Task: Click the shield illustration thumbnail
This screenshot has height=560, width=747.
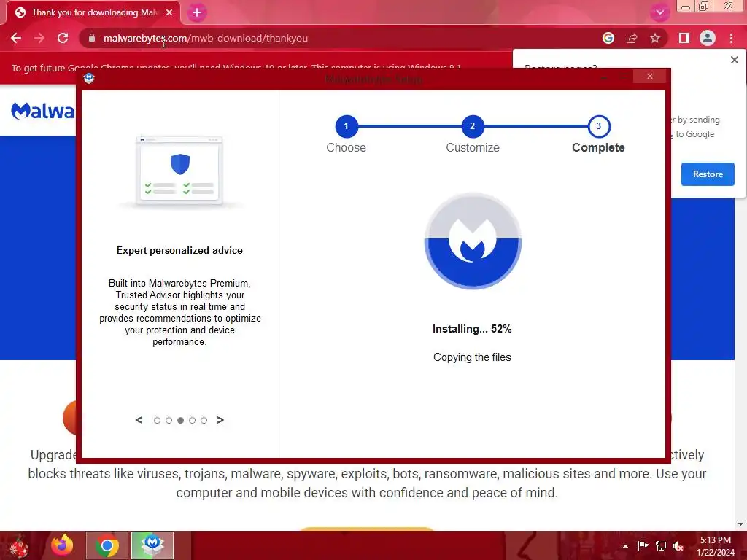Action: coord(179,171)
